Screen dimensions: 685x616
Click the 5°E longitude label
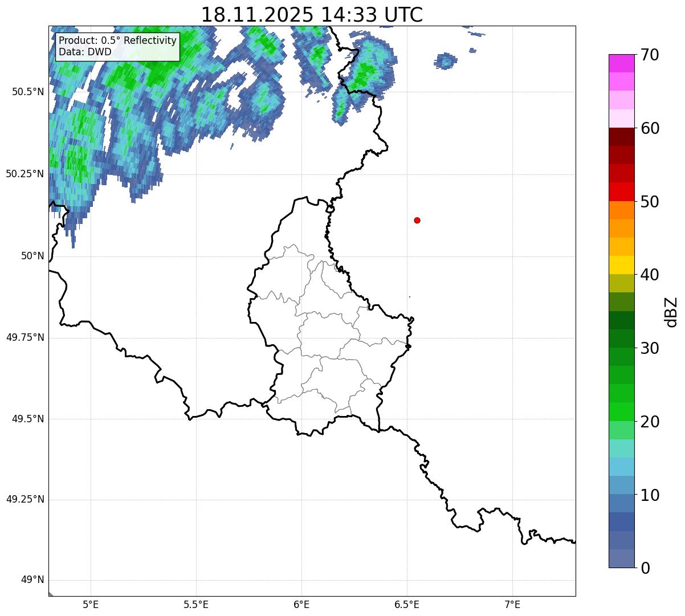(x=91, y=604)
